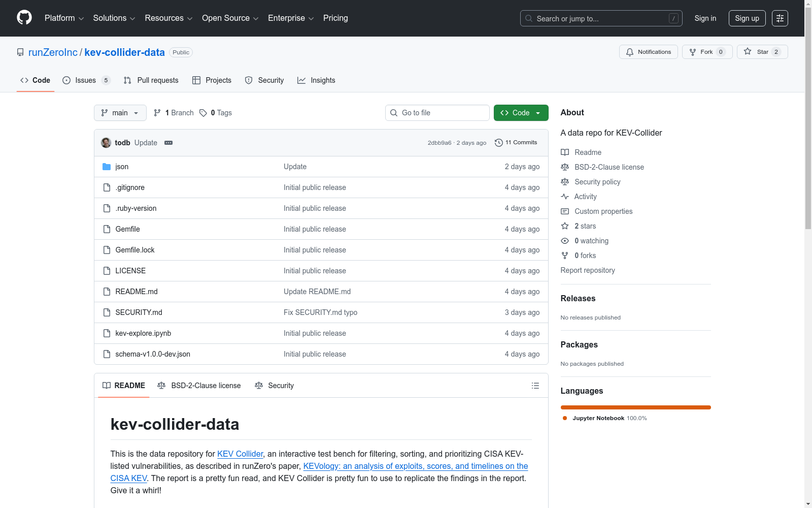Open the 'Fix SECURITY.md typo' commit message
812x508 pixels.
click(320, 312)
